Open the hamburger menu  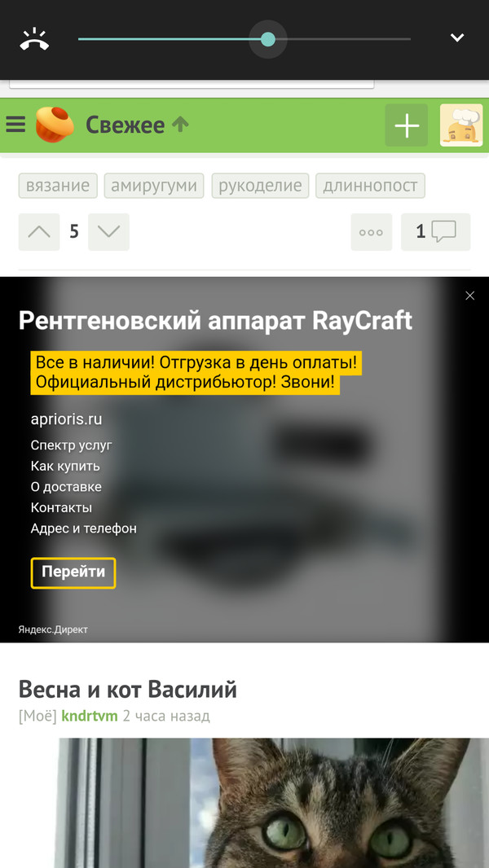15,125
